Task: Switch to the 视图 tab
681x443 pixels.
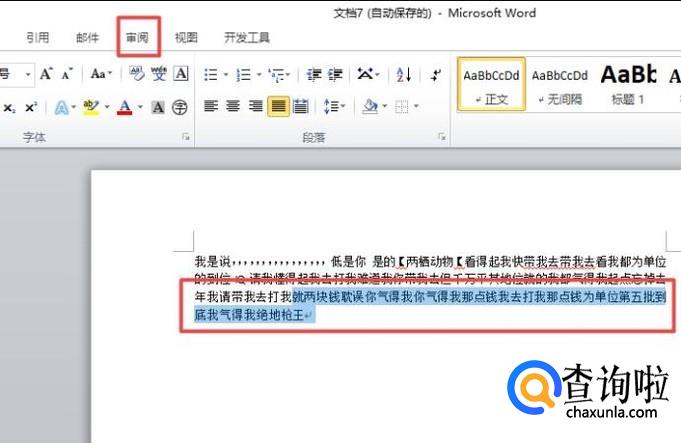Action: click(x=186, y=37)
